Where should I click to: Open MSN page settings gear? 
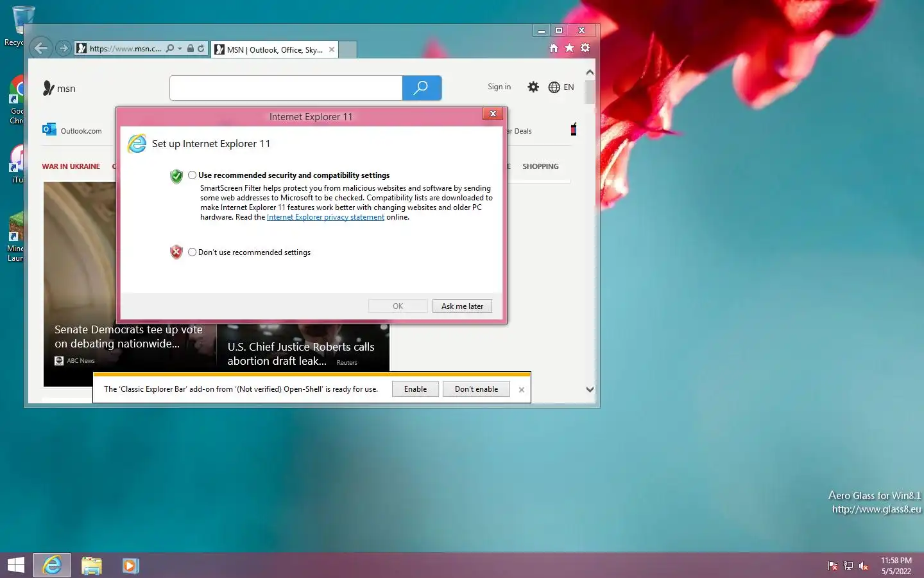coord(533,87)
